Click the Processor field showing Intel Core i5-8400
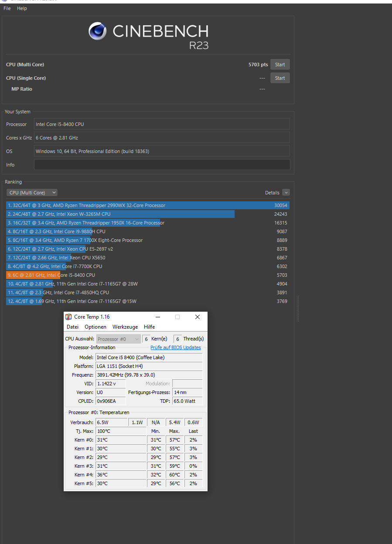The image size is (392, 544). (x=162, y=124)
